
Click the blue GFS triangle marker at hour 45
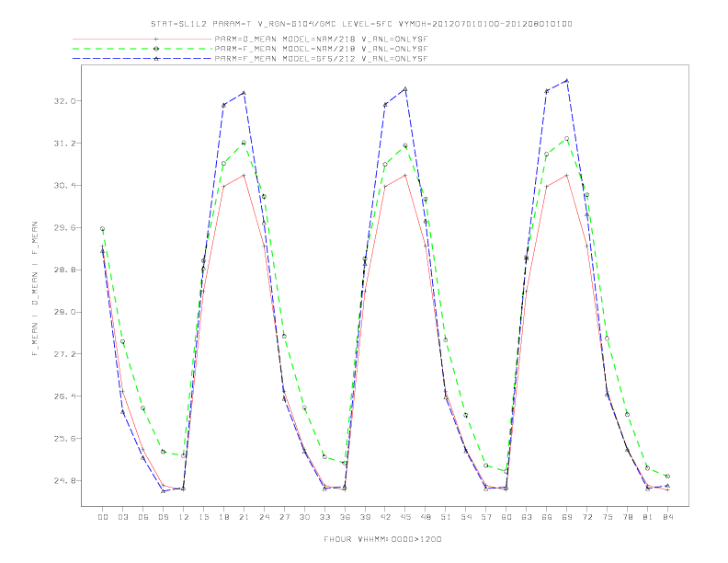(405, 88)
